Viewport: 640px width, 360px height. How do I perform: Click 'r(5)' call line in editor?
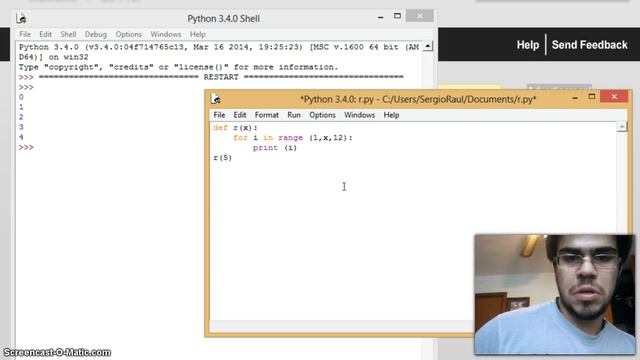[x=222, y=158]
